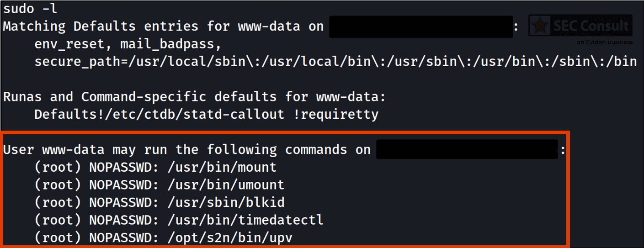The height and width of the screenshot is (248, 644).
Task: Click the !requiretty defaults option
Action: click(335, 114)
